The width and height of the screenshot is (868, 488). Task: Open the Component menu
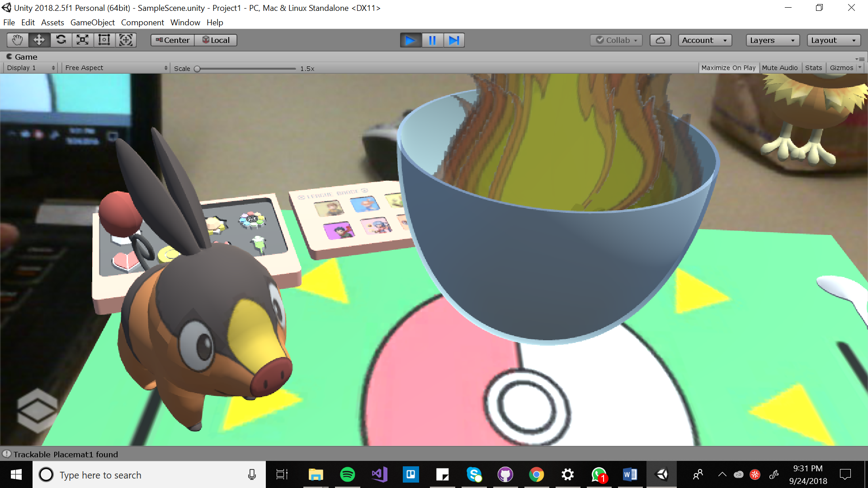point(142,23)
